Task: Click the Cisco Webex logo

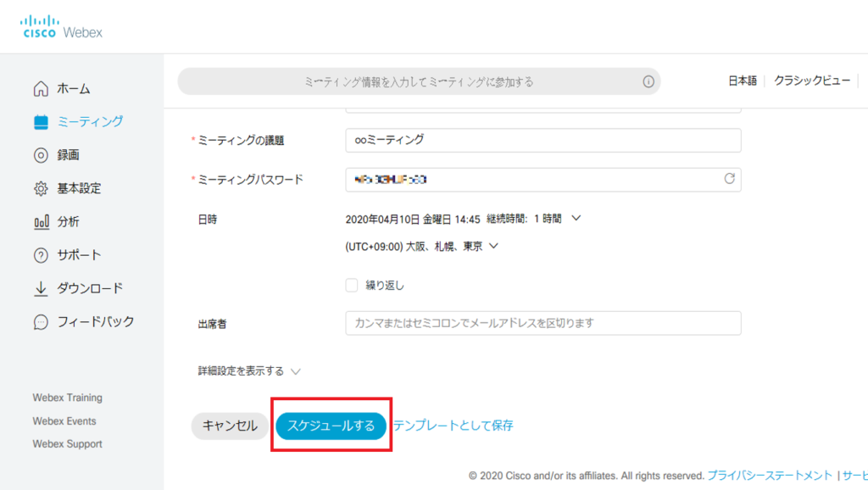Action: (61, 26)
